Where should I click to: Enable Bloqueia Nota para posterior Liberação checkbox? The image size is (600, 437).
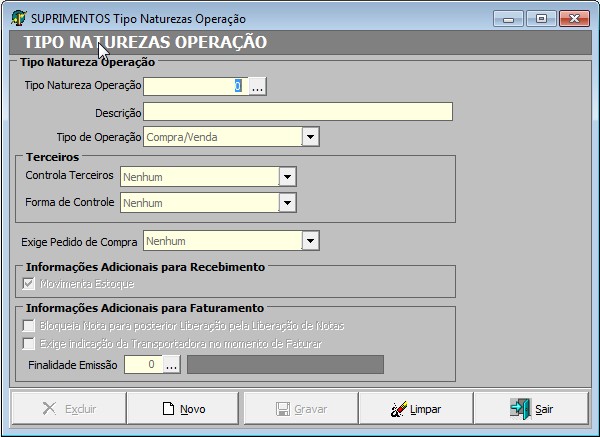pyautogui.click(x=28, y=326)
